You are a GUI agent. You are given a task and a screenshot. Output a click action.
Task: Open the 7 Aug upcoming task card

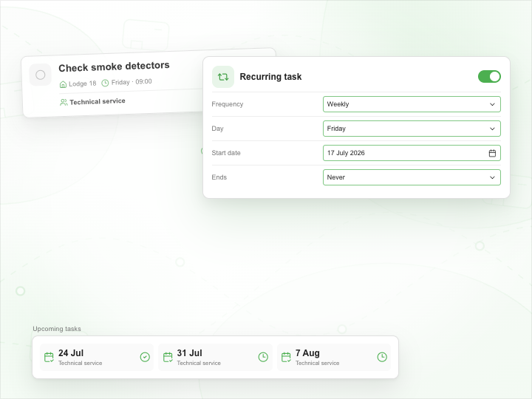pos(334,358)
